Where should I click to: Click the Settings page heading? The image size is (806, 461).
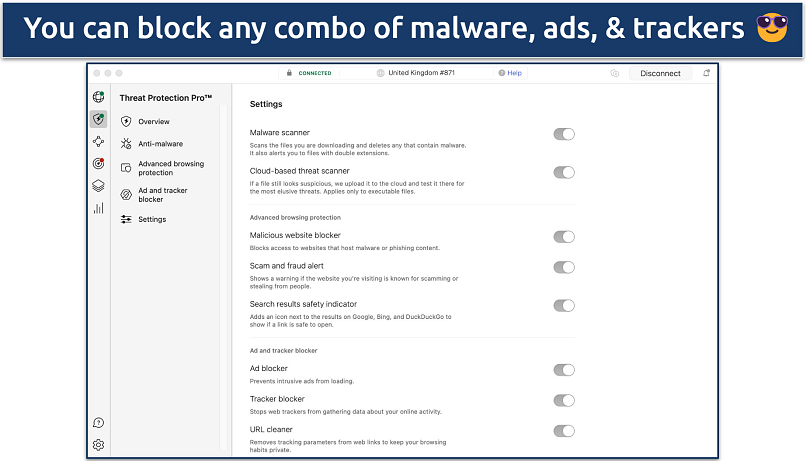[266, 104]
